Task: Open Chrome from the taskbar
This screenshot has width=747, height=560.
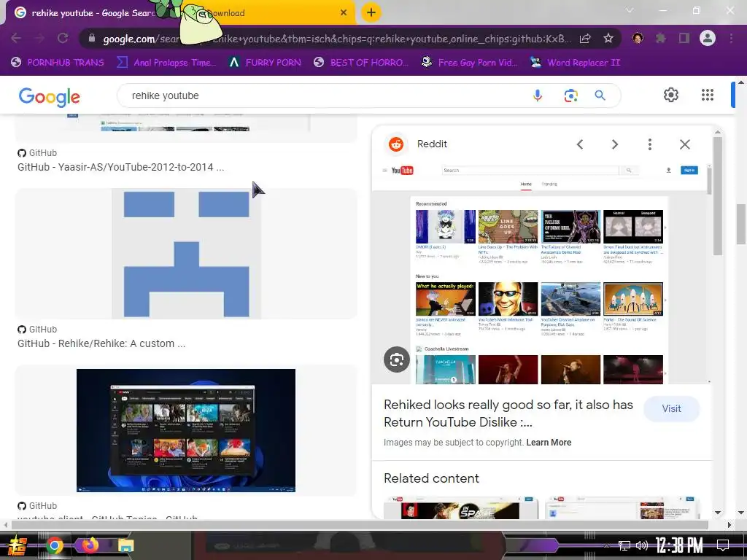Action: [x=55, y=545]
